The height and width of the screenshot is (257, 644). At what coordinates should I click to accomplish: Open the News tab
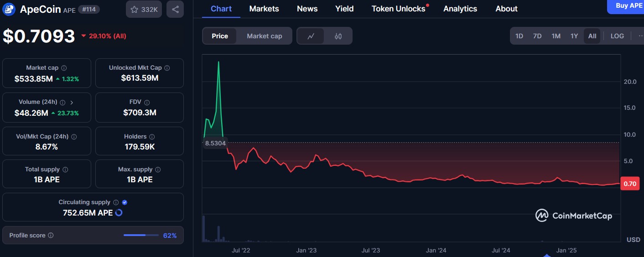click(x=307, y=9)
